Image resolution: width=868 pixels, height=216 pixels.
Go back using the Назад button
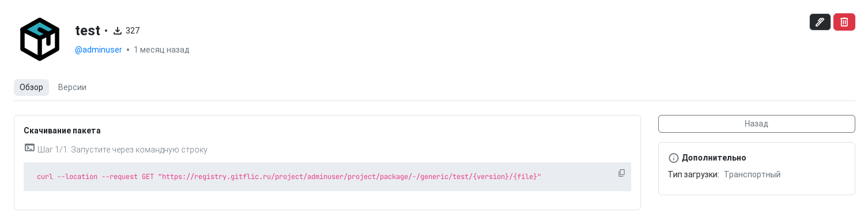pyautogui.click(x=756, y=124)
